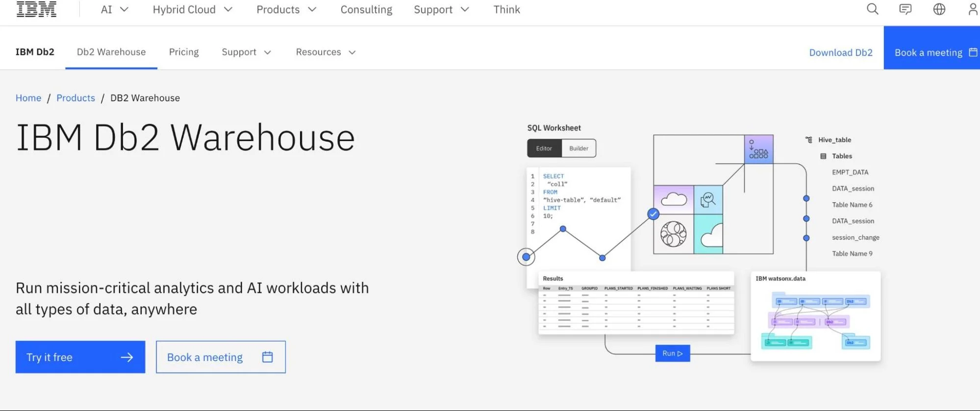Click the session_change table entry
This screenshot has height=411, width=980.
[855, 238]
